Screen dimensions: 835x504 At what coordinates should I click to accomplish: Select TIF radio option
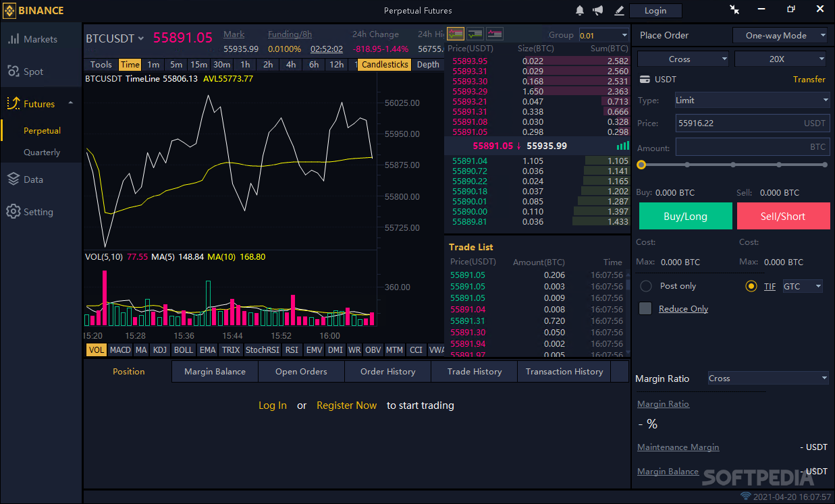(x=751, y=286)
